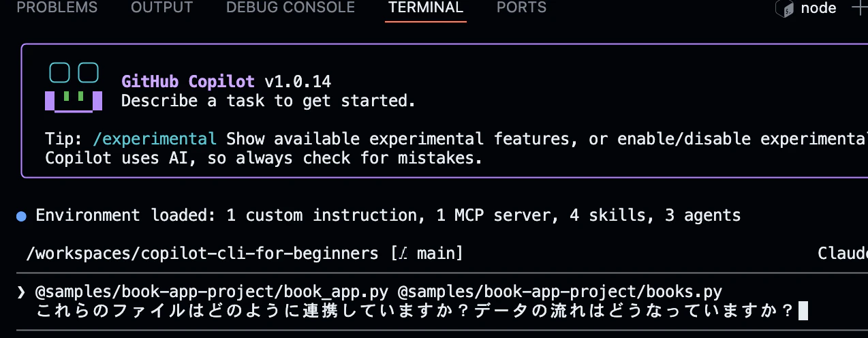This screenshot has height=338, width=868.
Task: Click the Japanese question input line
Action: (x=416, y=311)
